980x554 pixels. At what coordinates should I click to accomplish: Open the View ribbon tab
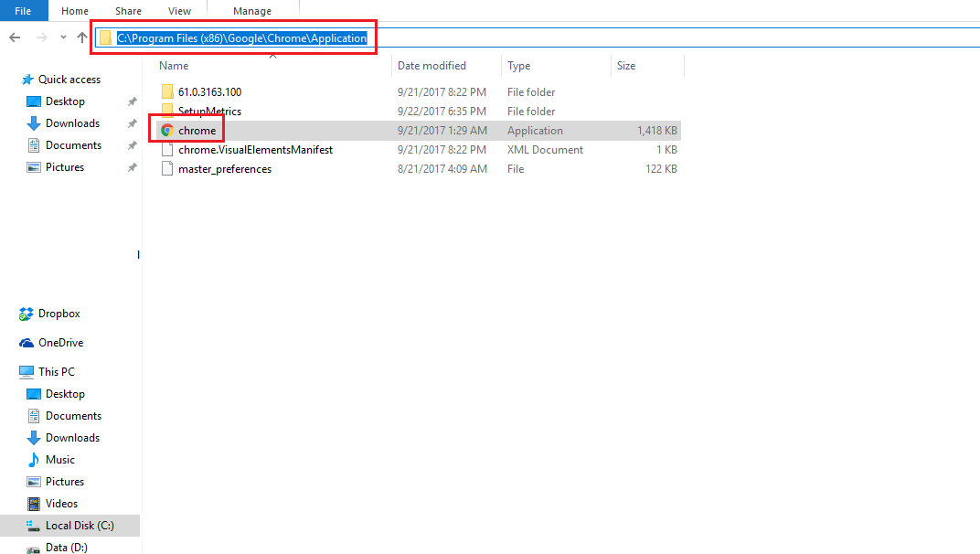click(179, 11)
